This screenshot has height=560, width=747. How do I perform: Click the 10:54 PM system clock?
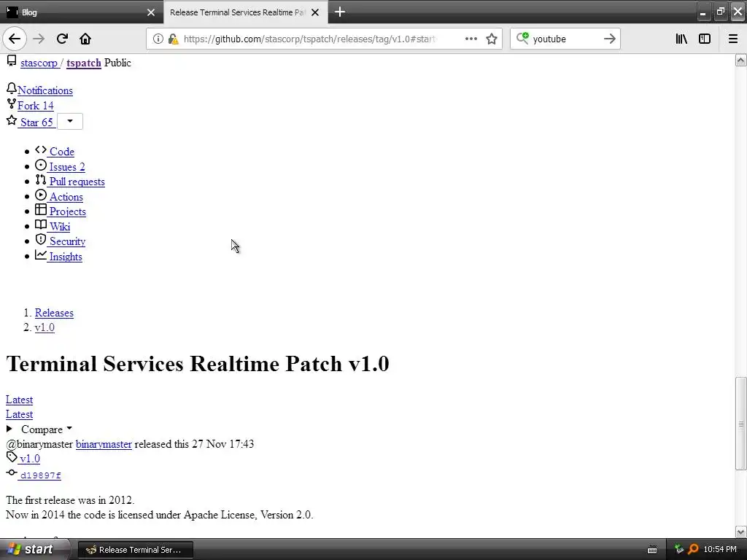coord(720,550)
